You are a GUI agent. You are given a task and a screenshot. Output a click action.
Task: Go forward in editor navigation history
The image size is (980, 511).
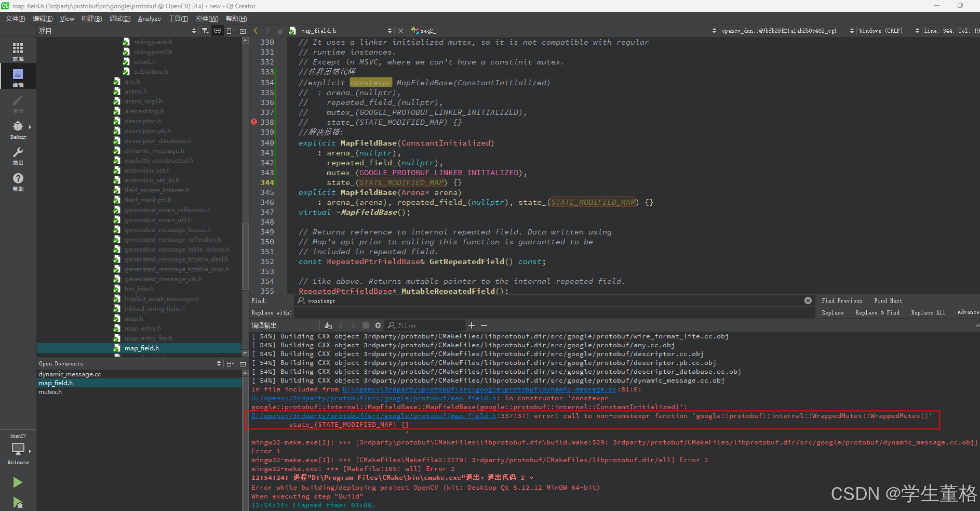coord(267,31)
